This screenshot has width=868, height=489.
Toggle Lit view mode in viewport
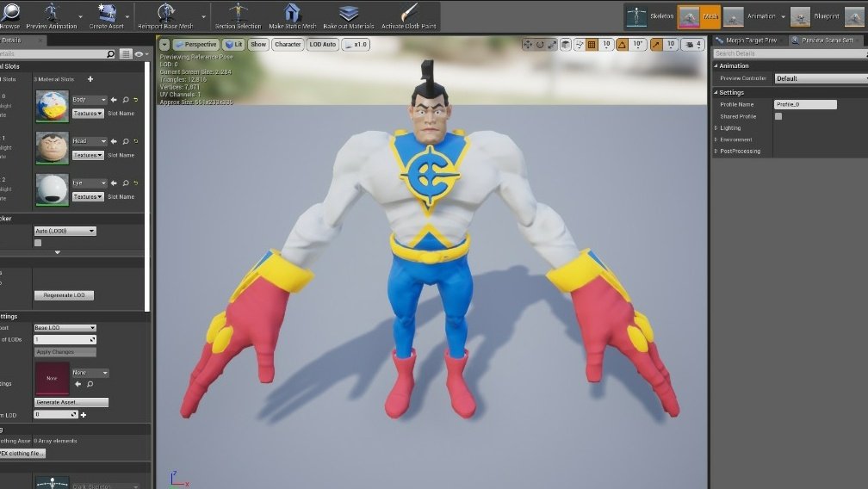point(233,44)
